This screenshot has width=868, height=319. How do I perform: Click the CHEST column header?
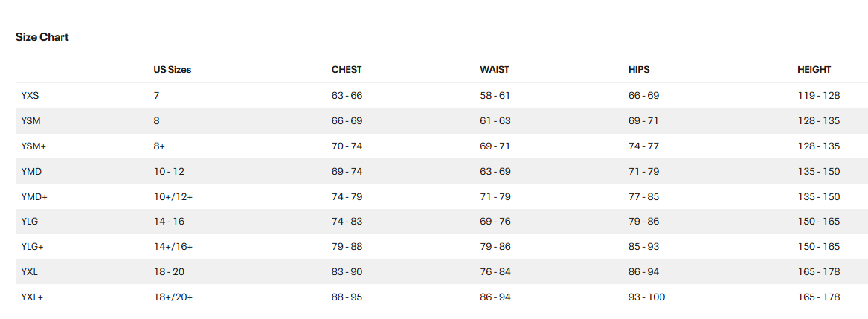347,70
